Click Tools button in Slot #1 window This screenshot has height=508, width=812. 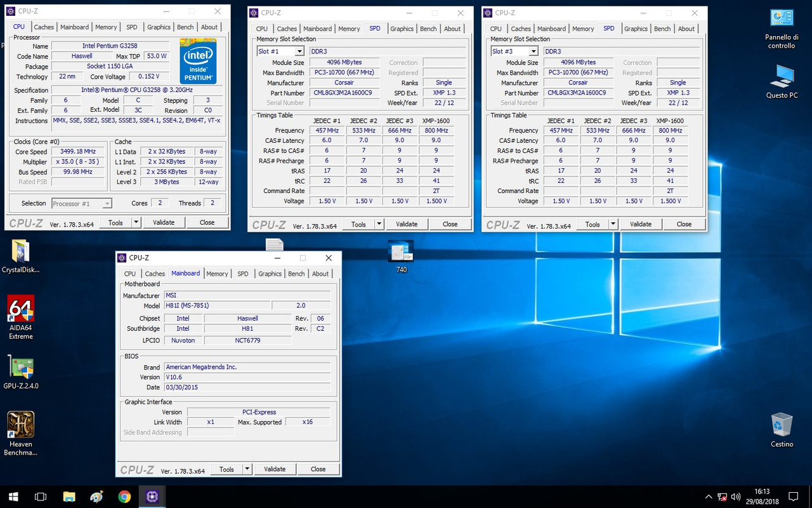tap(358, 224)
